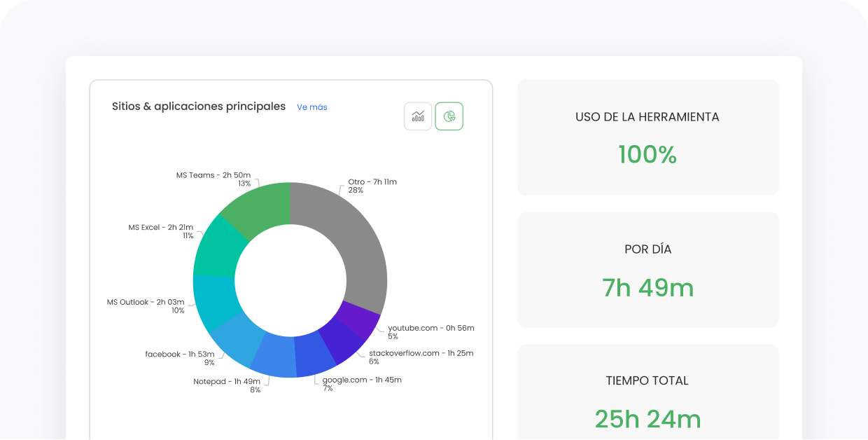Open the "Ve más" link
The height and width of the screenshot is (440, 868).
[311, 107]
